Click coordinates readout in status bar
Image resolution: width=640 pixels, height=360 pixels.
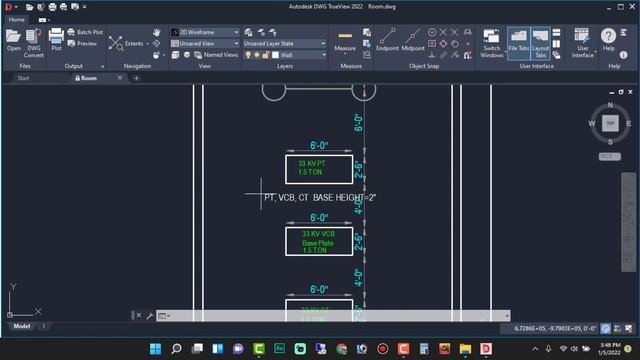[x=554, y=328]
